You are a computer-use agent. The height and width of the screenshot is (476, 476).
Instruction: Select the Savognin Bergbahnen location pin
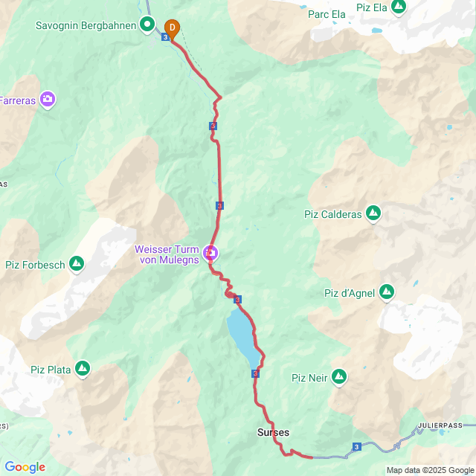pos(147,25)
